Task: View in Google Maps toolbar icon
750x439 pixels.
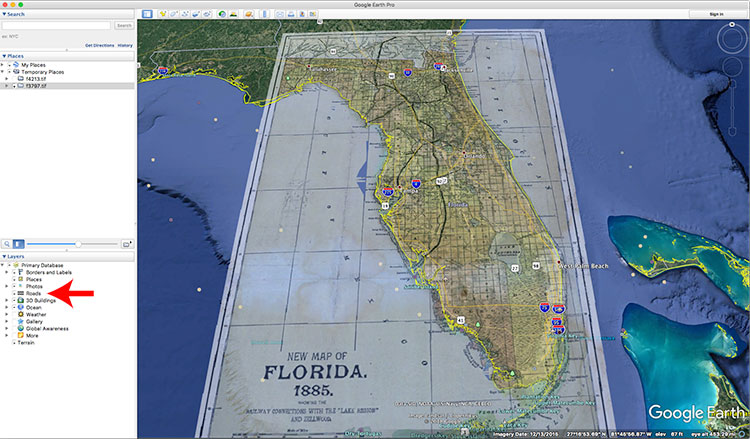Action: [x=313, y=14]
